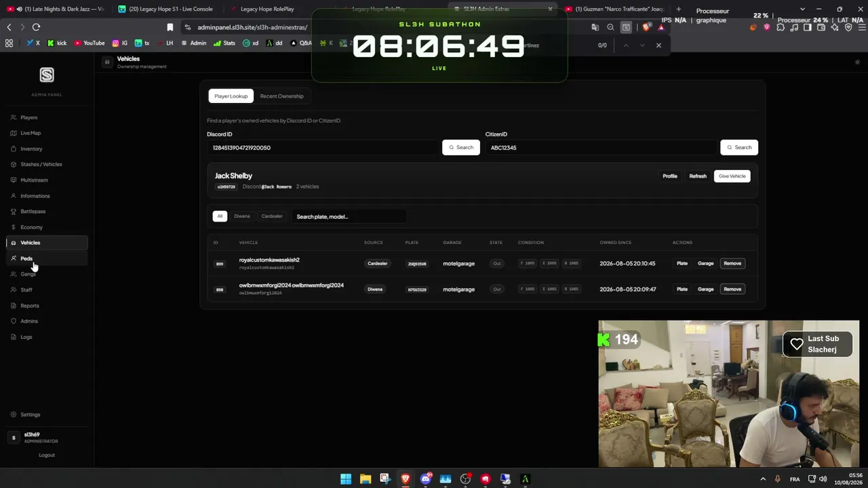Change plate of royalcustomkawasakish2
868x488 pixels.
tap(682, 263)
